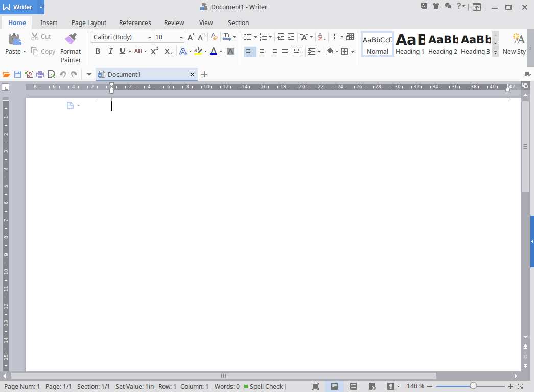
Task: Center align the text
Action: pos(262,52)
